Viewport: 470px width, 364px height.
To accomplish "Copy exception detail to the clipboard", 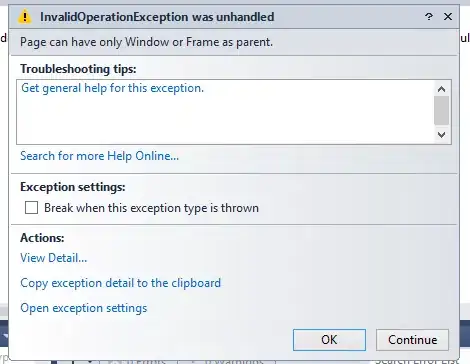I will [120, 283].
